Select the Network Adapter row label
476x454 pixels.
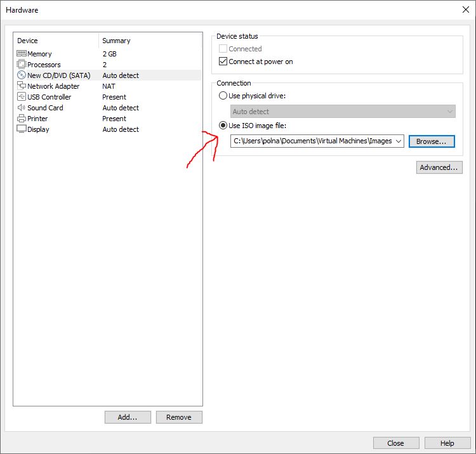53,86
